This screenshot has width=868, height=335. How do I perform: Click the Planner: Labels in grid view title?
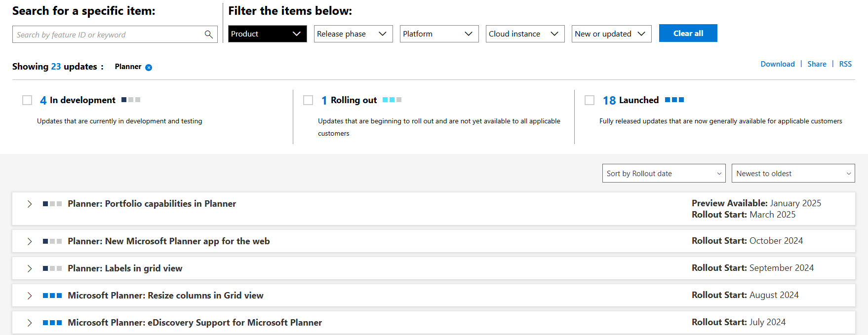pyautogui.click(x=125, y=268)
